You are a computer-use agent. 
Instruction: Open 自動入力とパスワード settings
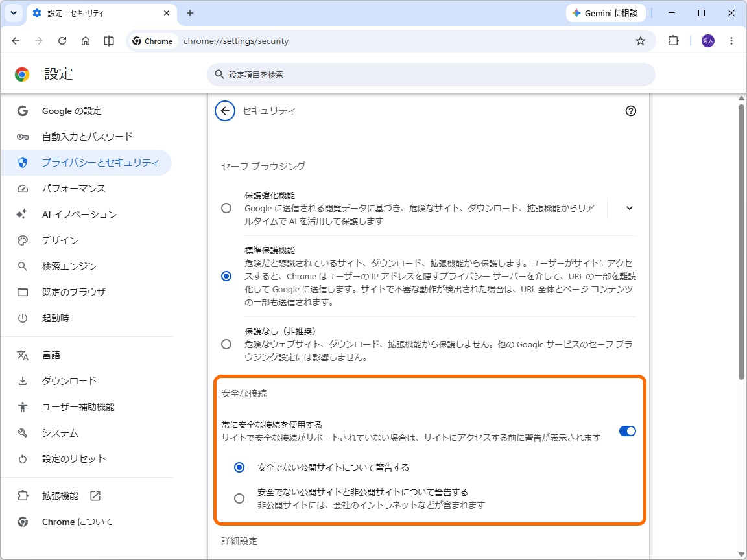(87, 137)
